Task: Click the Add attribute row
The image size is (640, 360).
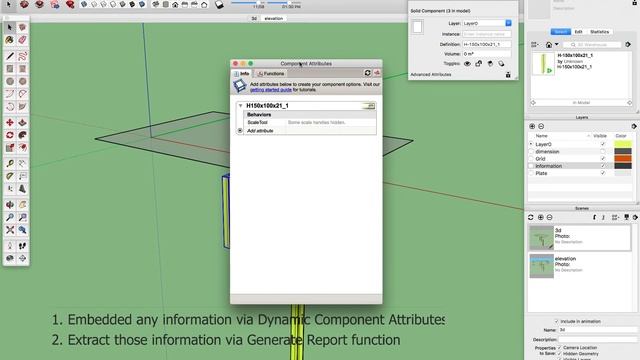Action: pos(310,131)
